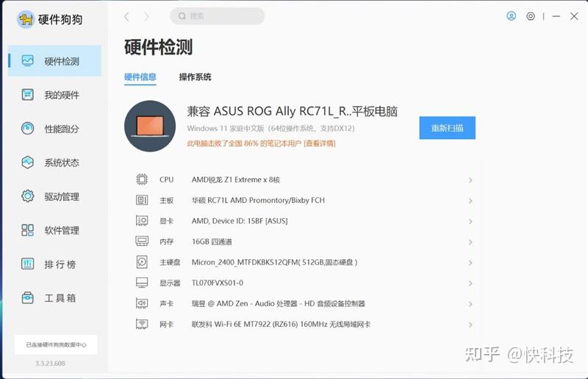Click the 内存 memory icon
The width and height of the screenshot is (588, 379).
click(x=142, y=241)
